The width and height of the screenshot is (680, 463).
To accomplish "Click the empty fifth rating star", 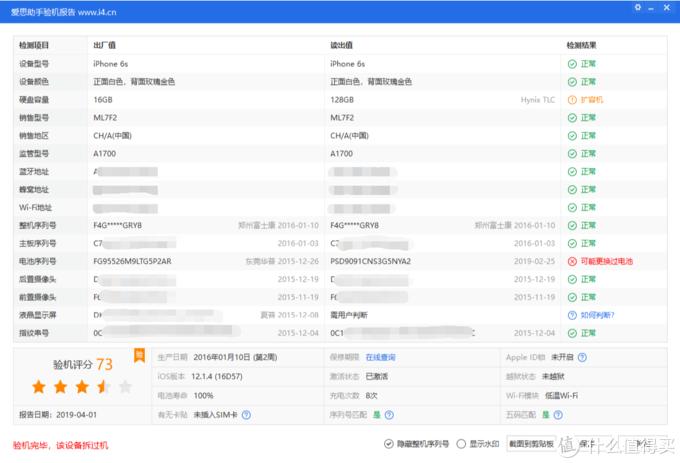I will point(125,386).
